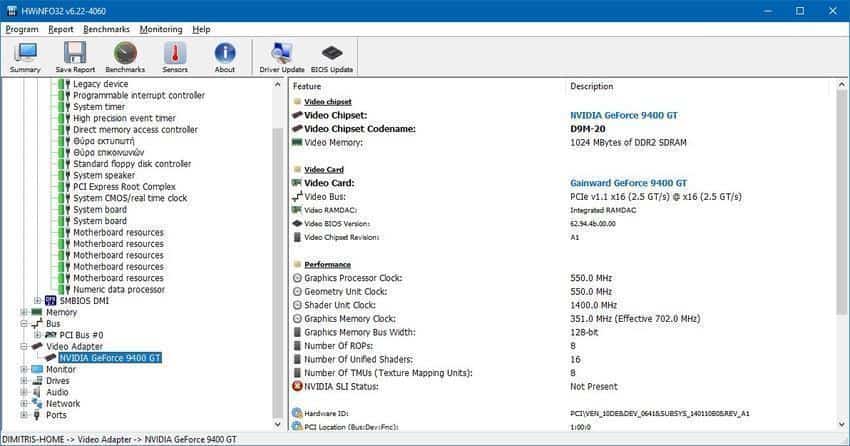
Task: Follow the Gainward GeForce 9400 GT link
Action: (628, 183)
